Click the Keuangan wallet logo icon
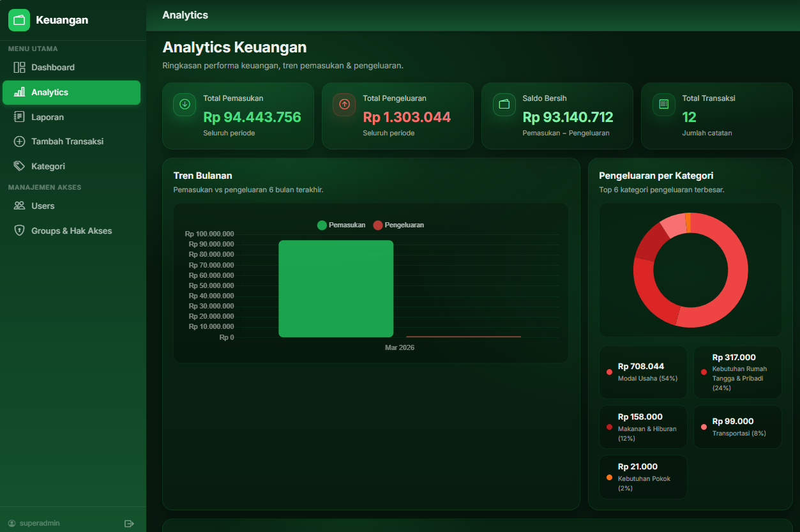800x532 pixels. [x=19, y=20]
